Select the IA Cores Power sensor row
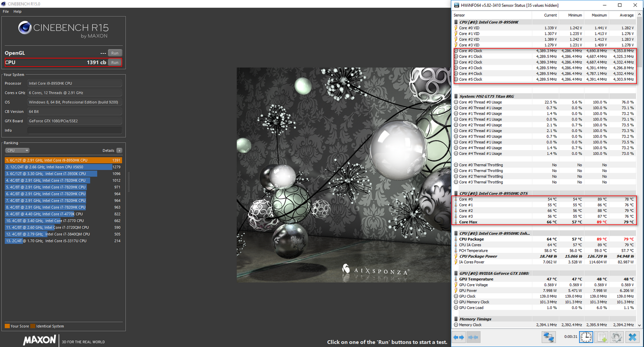644x347 pixels. [x=544, y=262]
